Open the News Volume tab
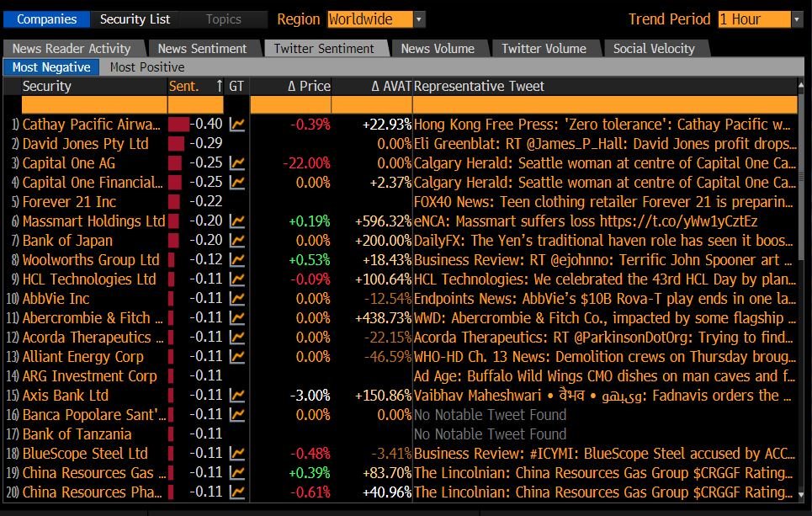 [438, 48]
